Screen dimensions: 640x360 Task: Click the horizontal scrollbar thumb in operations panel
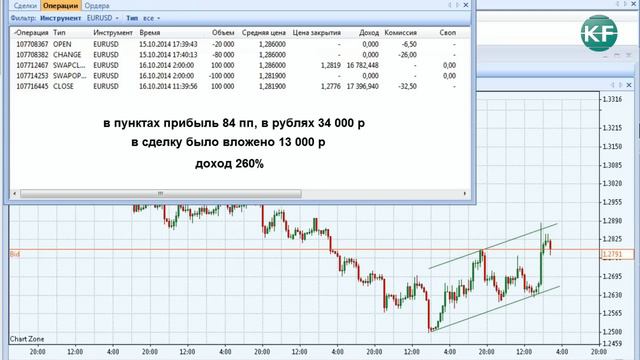tap(161, 193)
